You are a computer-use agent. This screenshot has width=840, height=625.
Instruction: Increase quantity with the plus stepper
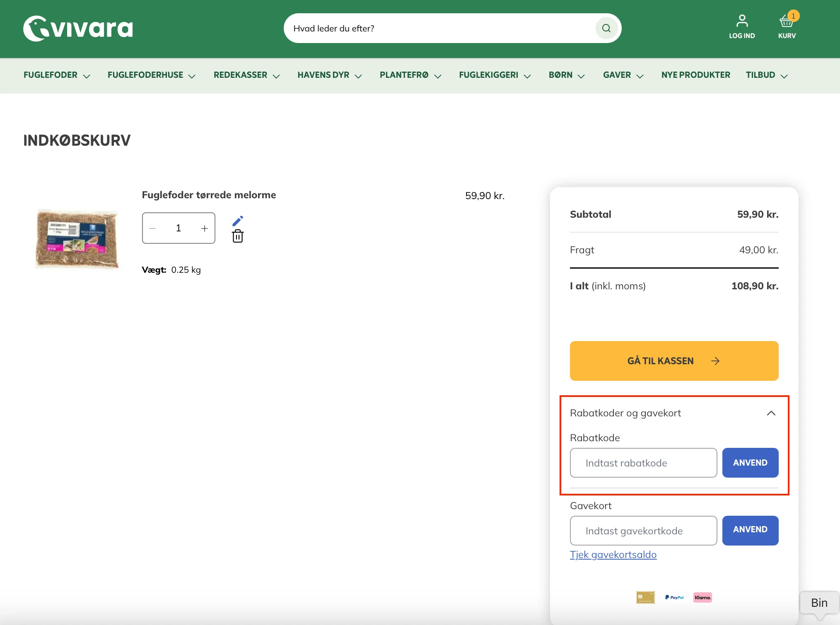coord(205,228)
